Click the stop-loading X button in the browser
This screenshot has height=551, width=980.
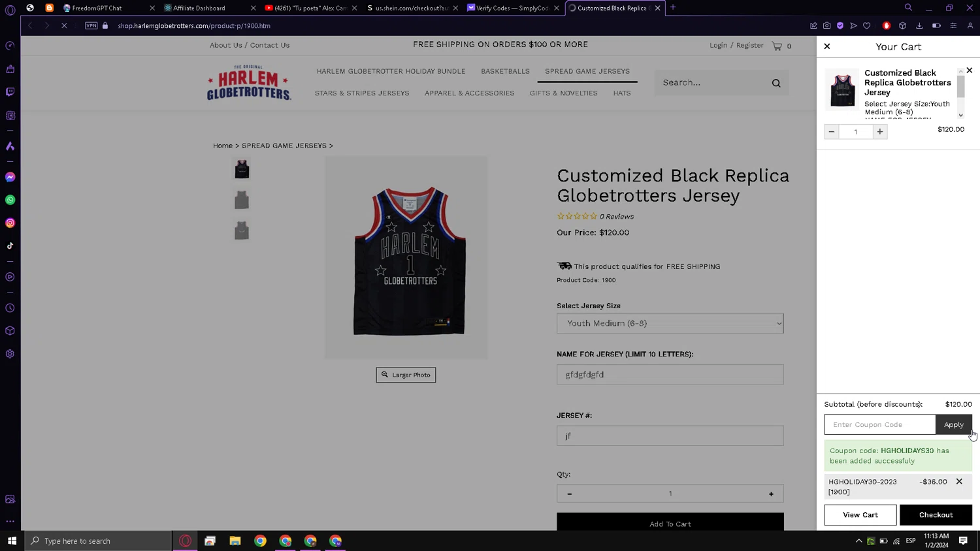click(64, 25)
